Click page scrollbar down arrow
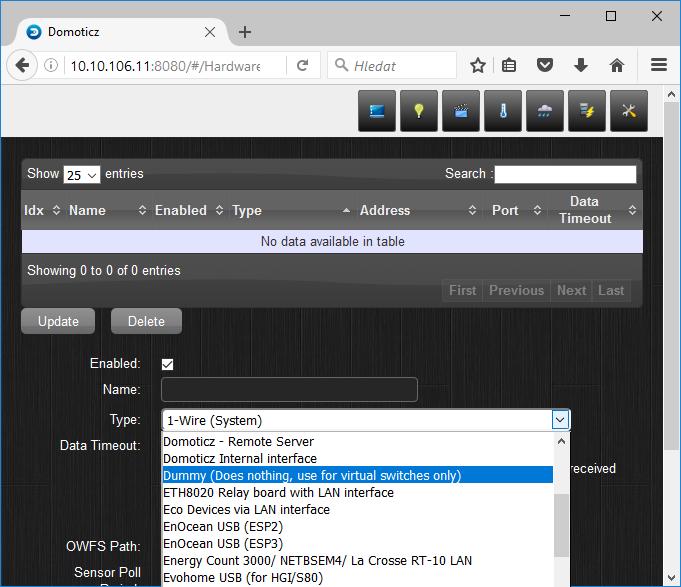This screenshot has width=681, height=587. (671, 578)
